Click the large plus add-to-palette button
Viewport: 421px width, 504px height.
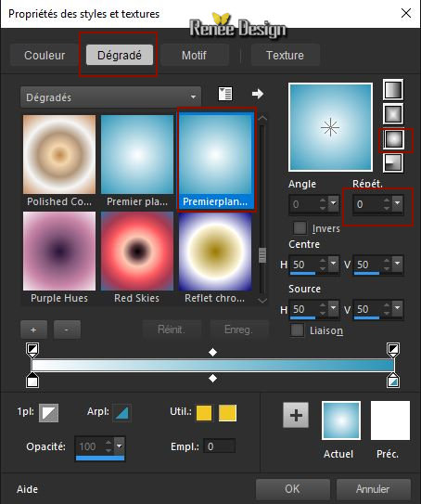(296, 415)
